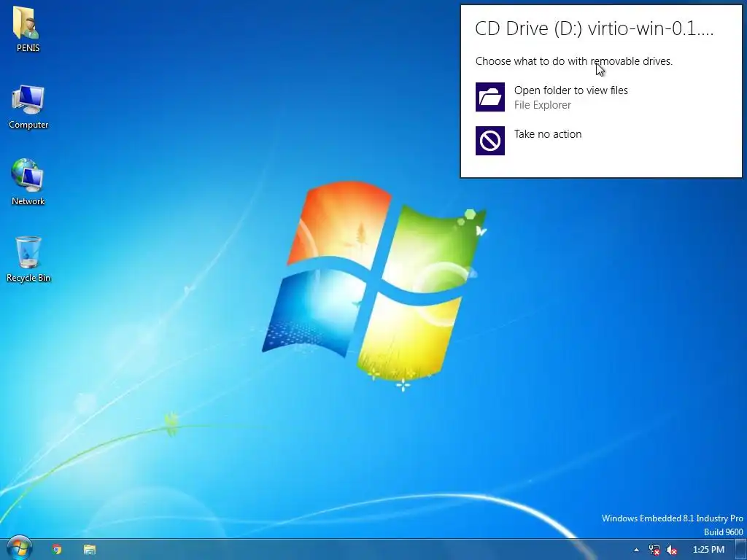Click the no-action circle icon
747x560 pixels.
coord(489,141)
